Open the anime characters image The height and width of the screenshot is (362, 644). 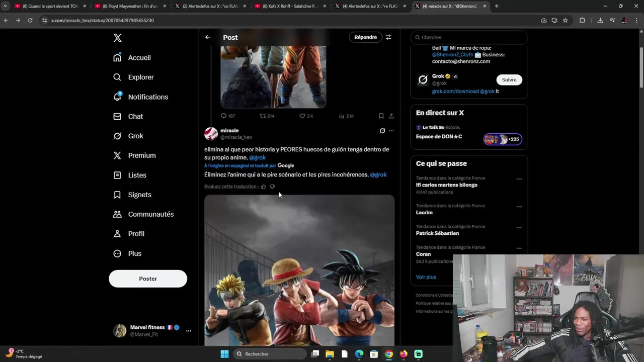point(299,270)
